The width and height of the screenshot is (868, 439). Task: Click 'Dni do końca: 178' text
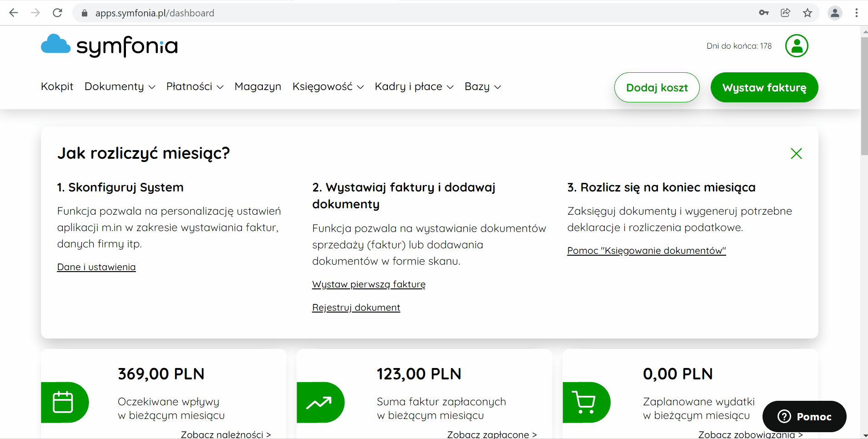click(739, 46)
